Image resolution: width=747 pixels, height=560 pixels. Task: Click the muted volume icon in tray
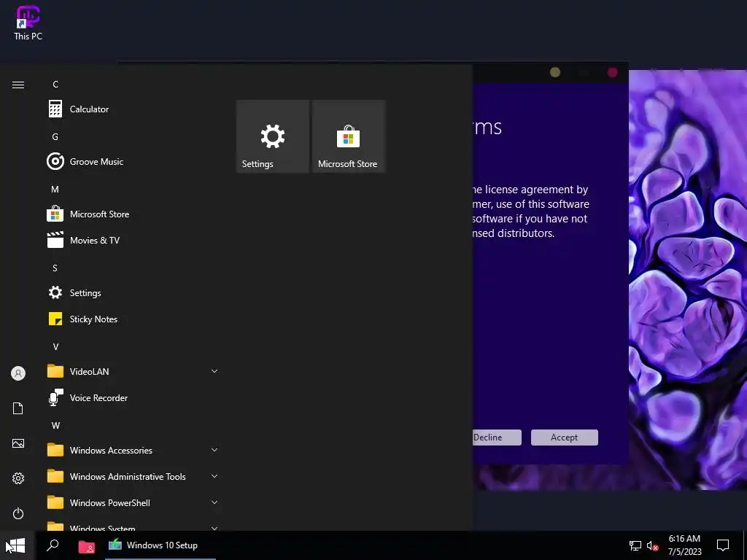pyautogui.click(x=653, y=545)
